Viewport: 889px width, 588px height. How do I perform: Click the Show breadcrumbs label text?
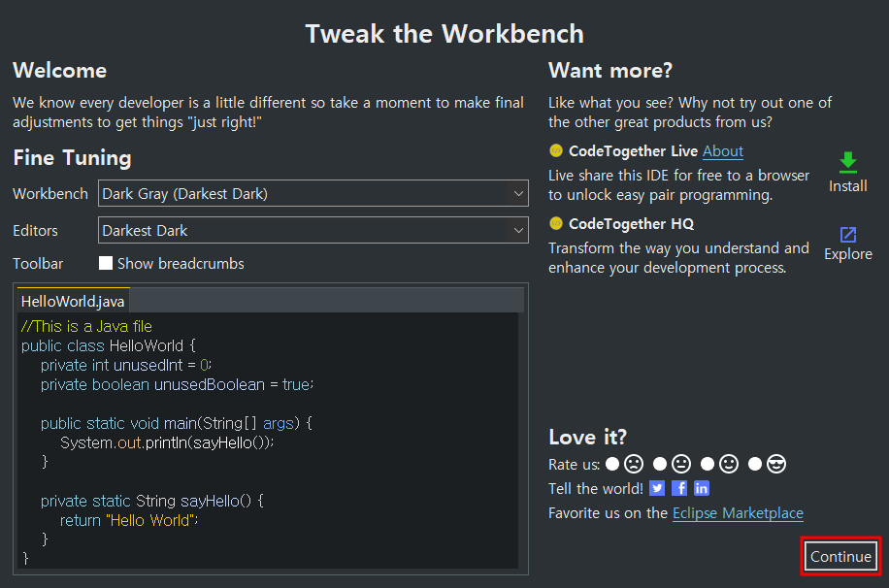point(181,264)
